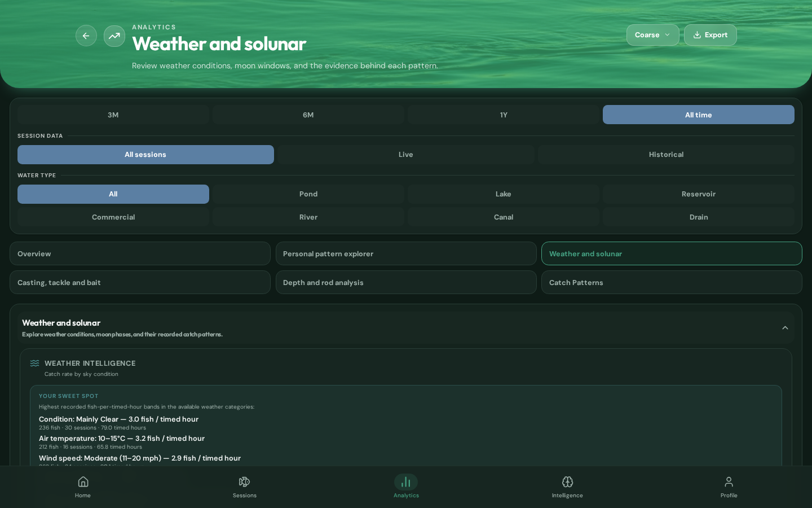Open the Catch Patterns tab
The height and width of the screenshot is (508, 812).
coord(672,283)
